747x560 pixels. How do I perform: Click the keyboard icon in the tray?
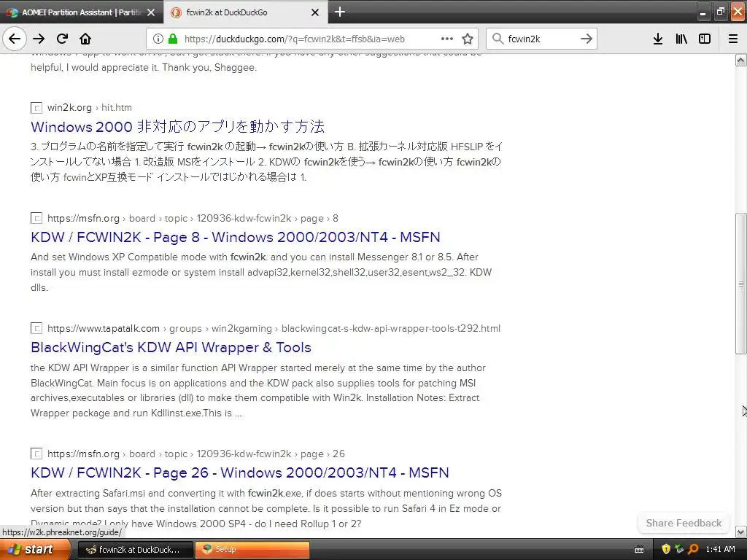[639, 550]
